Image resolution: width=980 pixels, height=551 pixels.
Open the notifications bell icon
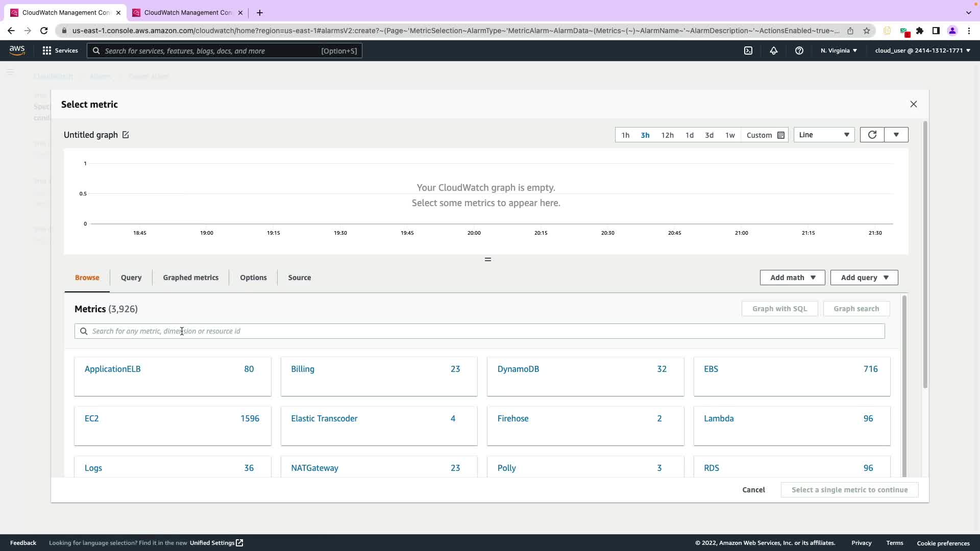coord(774,51)
